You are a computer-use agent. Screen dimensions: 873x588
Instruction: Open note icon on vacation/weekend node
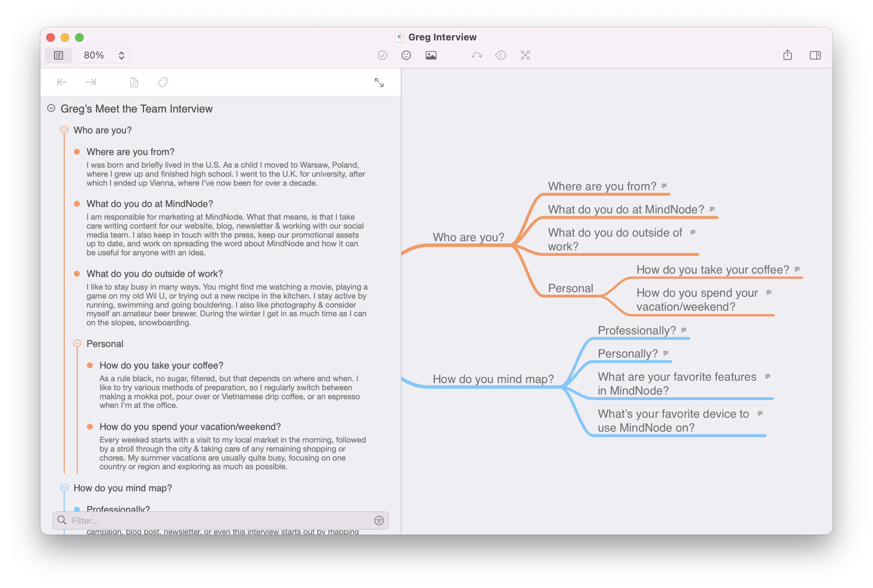point(769,292)
